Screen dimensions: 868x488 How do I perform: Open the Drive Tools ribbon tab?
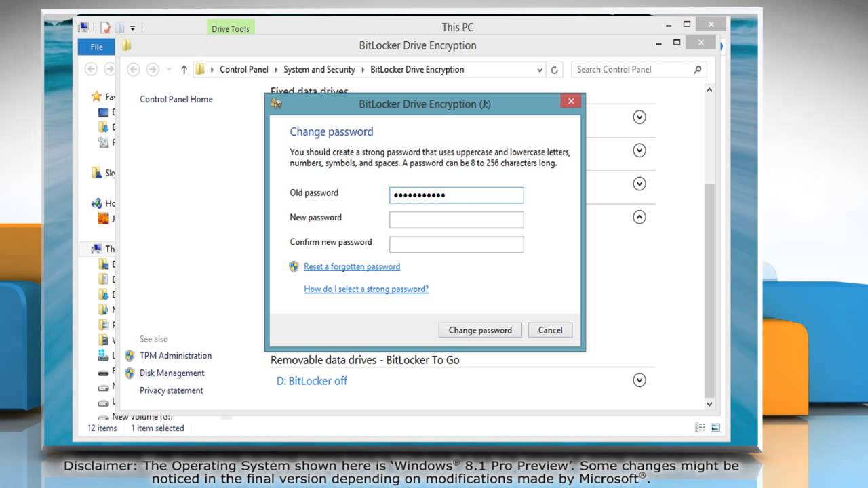point(231,28)
